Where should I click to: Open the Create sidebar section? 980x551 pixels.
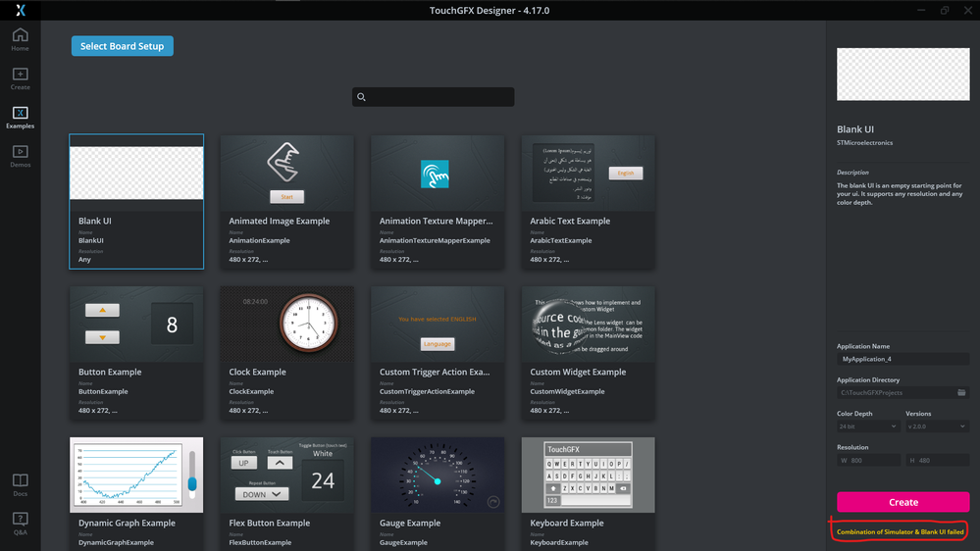pyautogui.click(x=20, y=78)
